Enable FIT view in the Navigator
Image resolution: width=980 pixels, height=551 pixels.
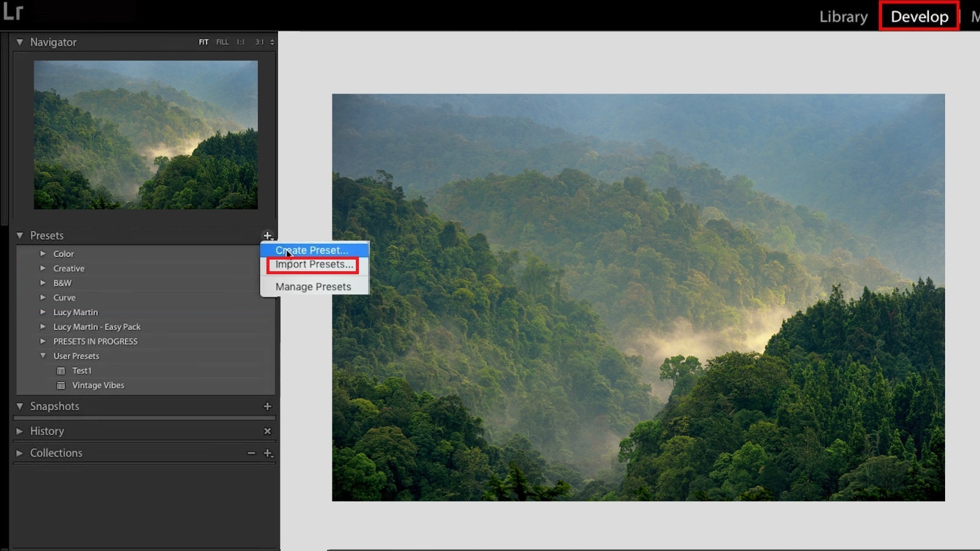click(203, 42)
